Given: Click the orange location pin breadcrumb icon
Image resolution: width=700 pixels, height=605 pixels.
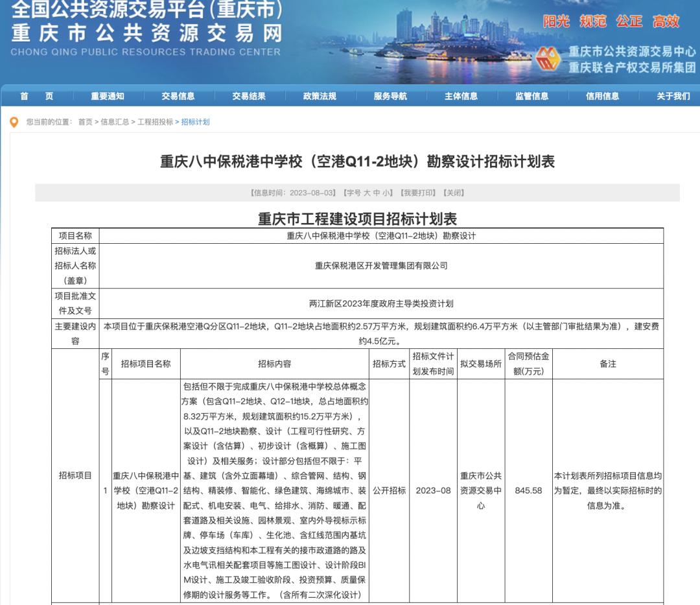Looking at the screenshot, I should (x=14, y=122).
